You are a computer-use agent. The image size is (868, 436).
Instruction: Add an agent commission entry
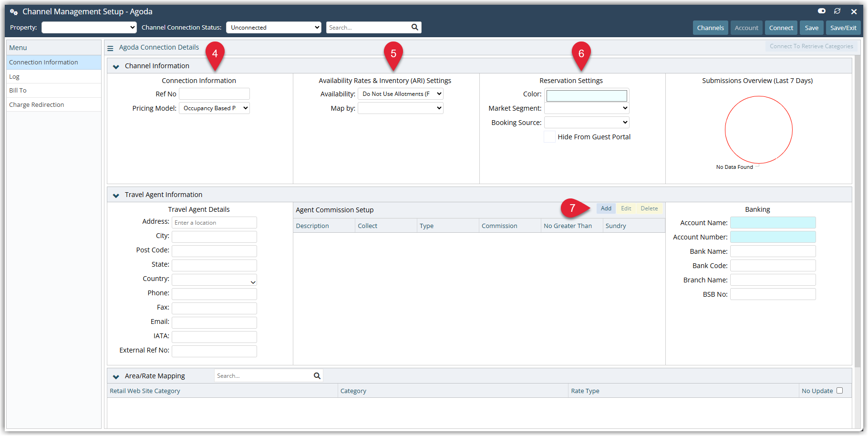point(606,208)
